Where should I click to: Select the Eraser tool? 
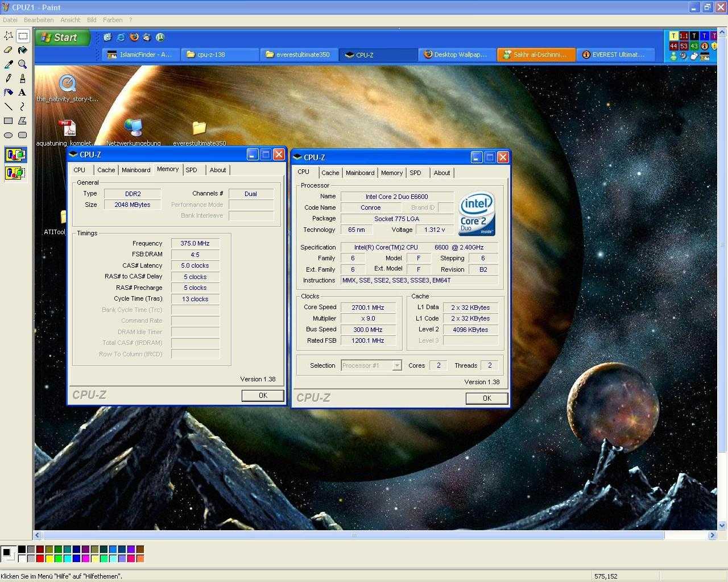click(9, 50)
